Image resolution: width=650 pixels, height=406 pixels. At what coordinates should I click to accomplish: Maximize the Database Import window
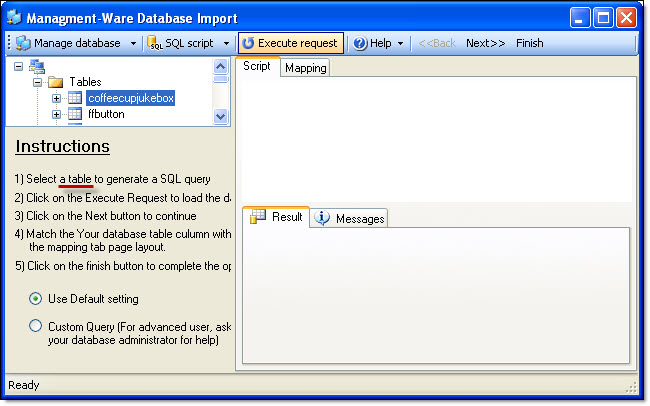click(x=603, y=18)
